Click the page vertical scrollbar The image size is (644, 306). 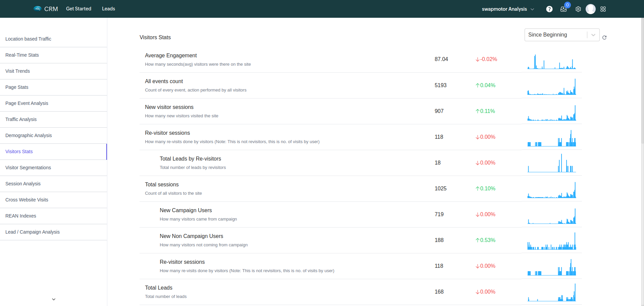tap(642, 80)
